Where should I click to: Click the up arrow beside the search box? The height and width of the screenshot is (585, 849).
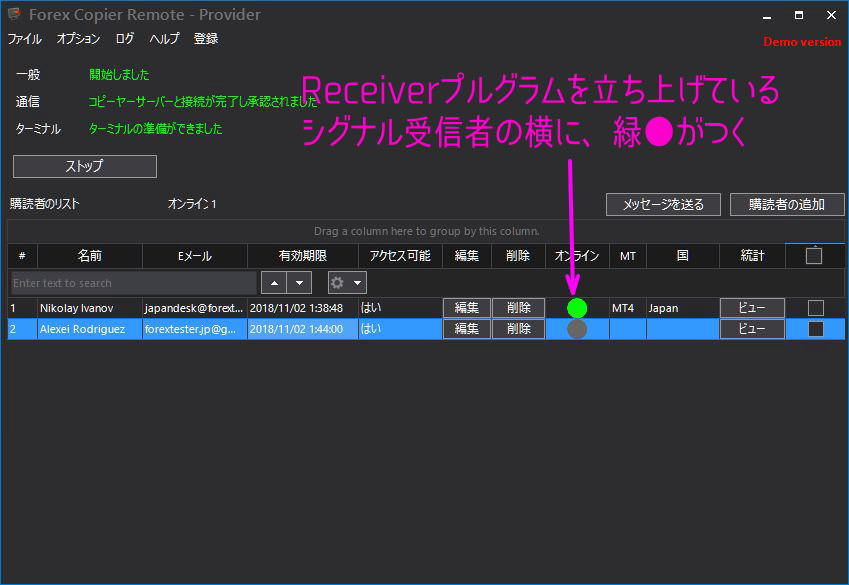(273, 282)
